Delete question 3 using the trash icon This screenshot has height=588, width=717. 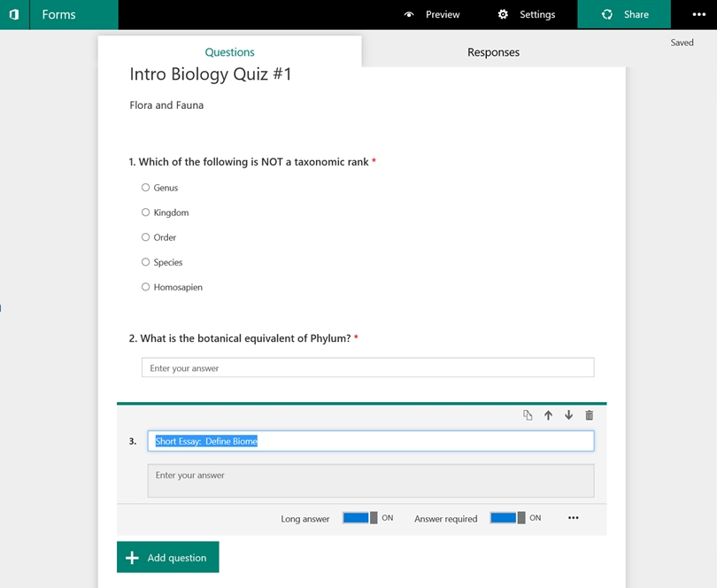(x=590, y=415)
